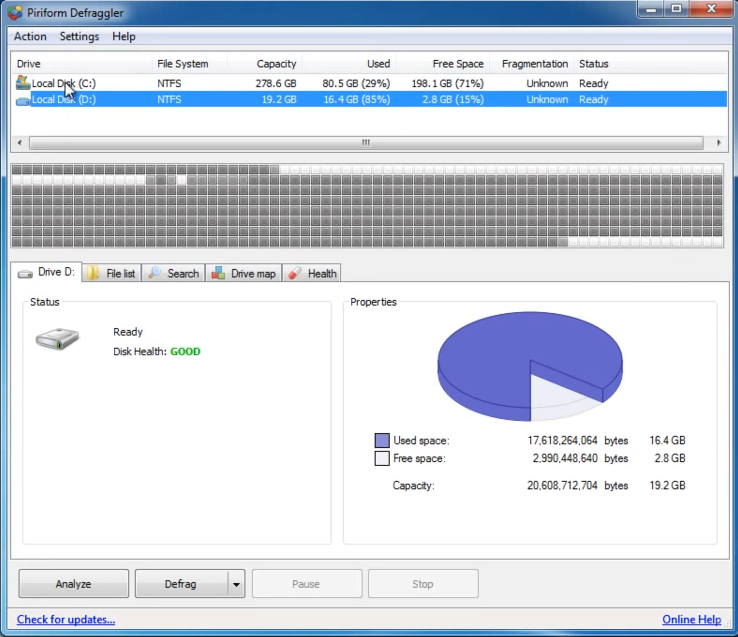738x637 pixels.
Task: Switch to the Drive D: tab
Action: click(x=46, y=272)
